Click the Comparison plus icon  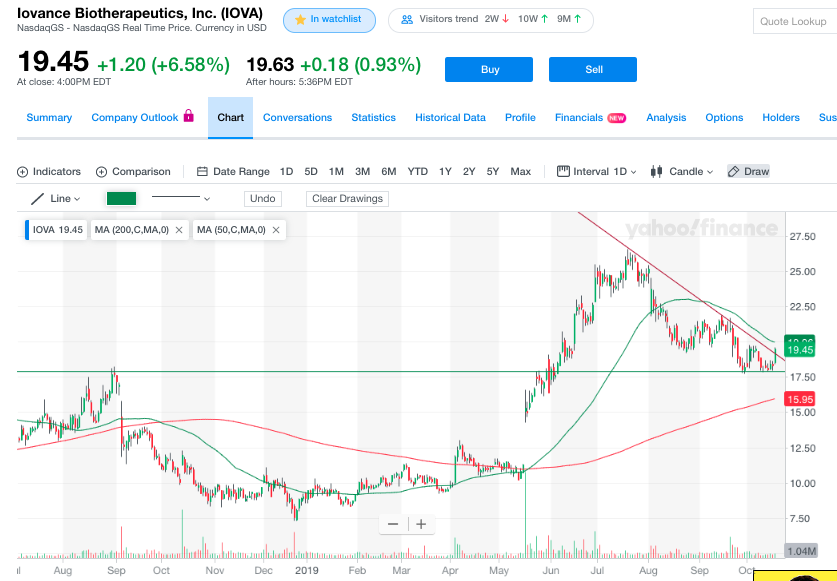pyautogui.click(x=101, y=172)
